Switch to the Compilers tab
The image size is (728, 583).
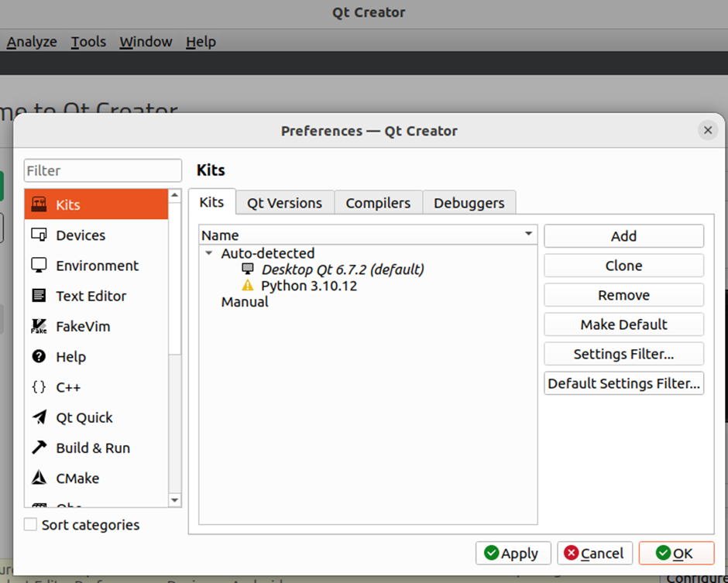[x=378, y=203]
